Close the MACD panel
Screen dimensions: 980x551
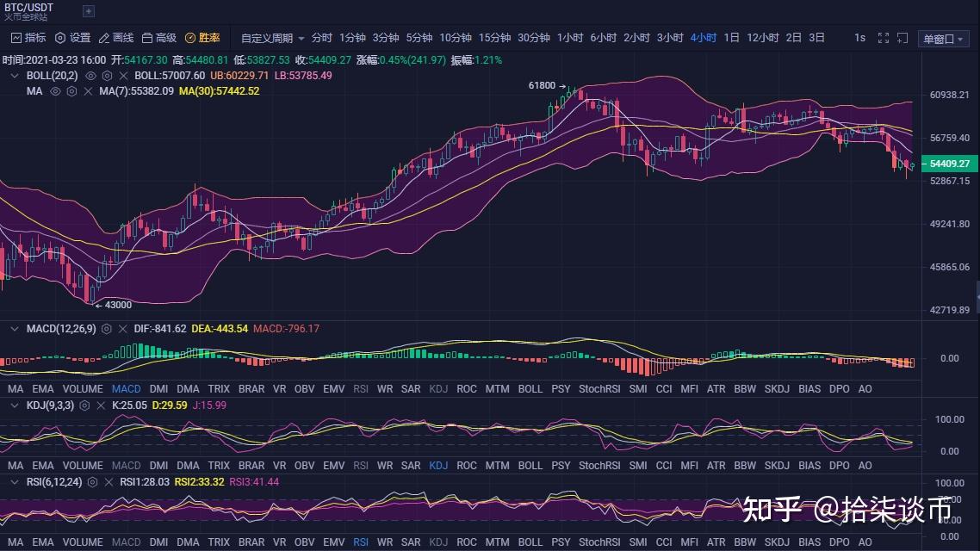pos(122,329)
